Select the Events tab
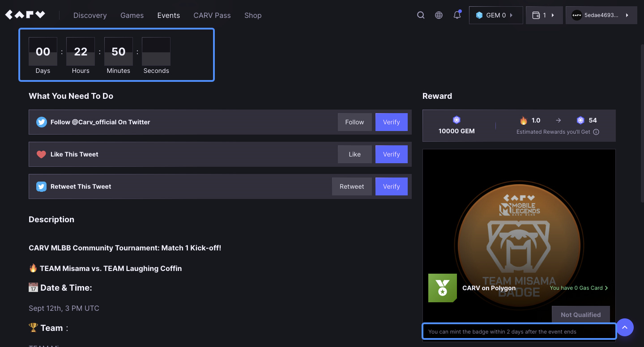This screenshot has width=644, height=347. pyautogui.click(x=169, y=15)
